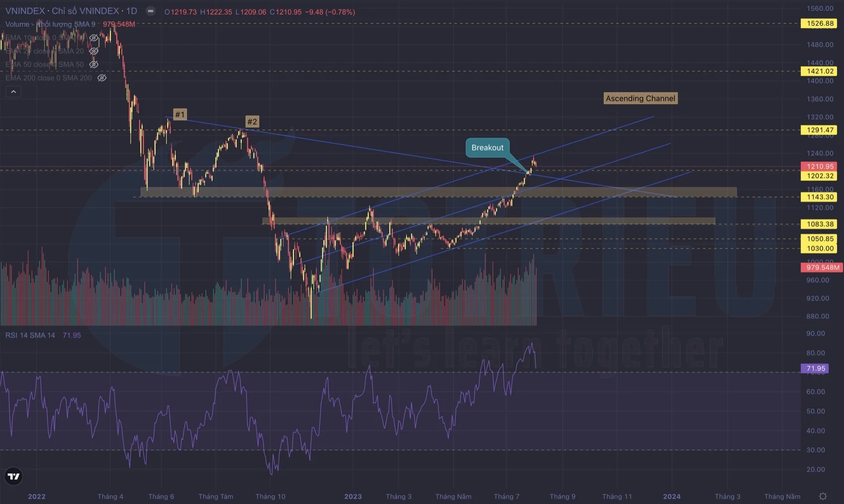Show the hidden EMA 50 indicator
The height and width of the screenshot is (504, 844).
click(x=93, y=64)
